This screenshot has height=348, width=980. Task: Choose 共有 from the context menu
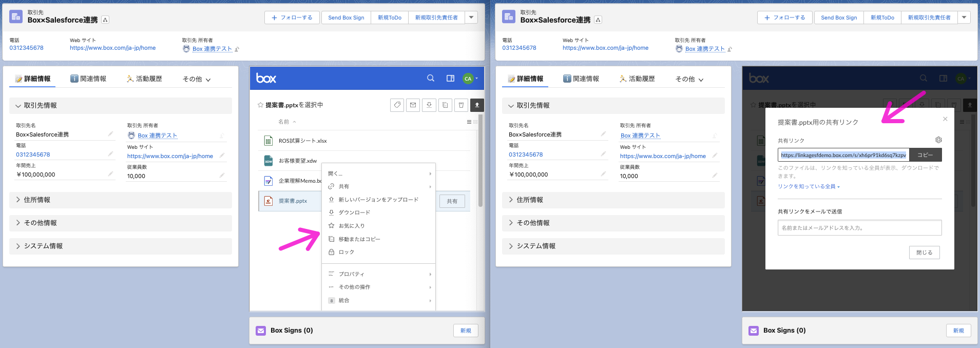[x=379, y=186]
